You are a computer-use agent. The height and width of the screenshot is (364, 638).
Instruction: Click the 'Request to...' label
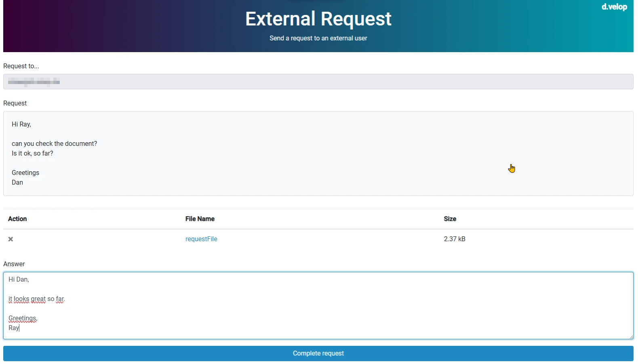pyautogui.click(x=21, y=66)
